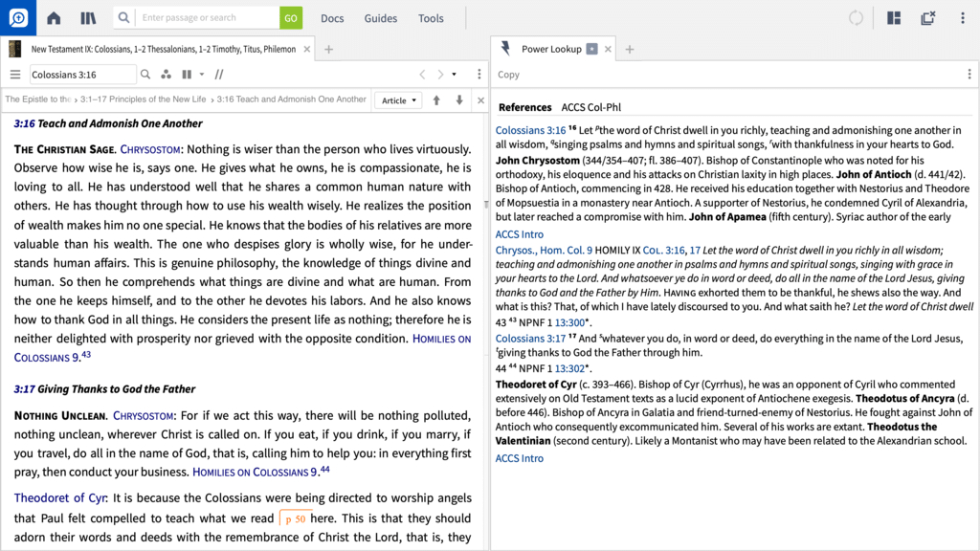
Task: Close the locator bar with the X
Action: click(x=480, y=99)
